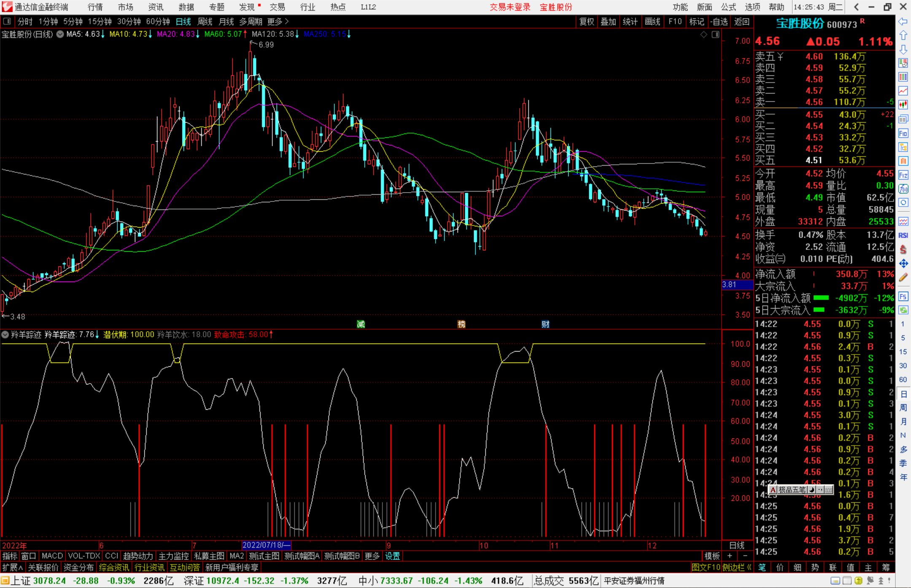The height and width of the screenshot is (588, 911).
Task: Click the satellite dish status bar icon
Action: tap(870, 581)
